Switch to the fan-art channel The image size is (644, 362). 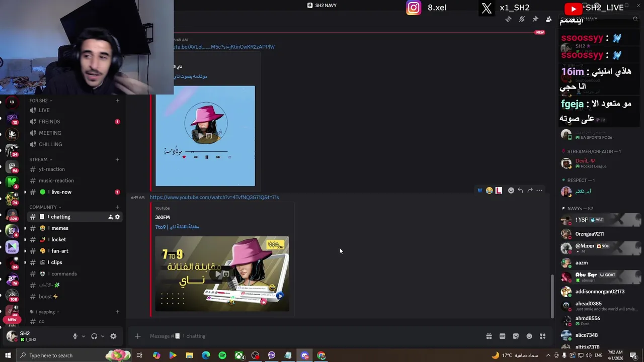coord(74,251)
